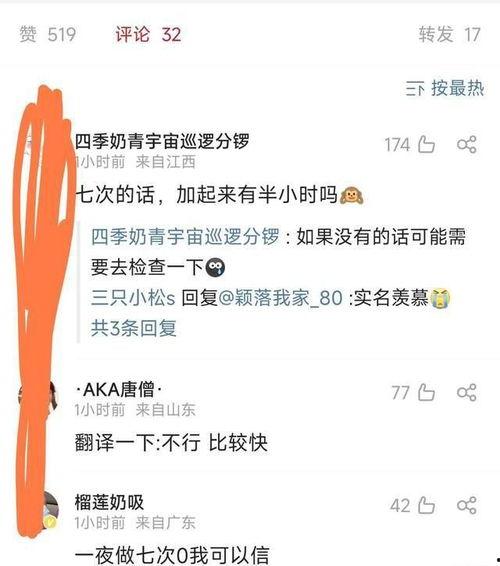Share 榴莲奶吸's comment

467,505
